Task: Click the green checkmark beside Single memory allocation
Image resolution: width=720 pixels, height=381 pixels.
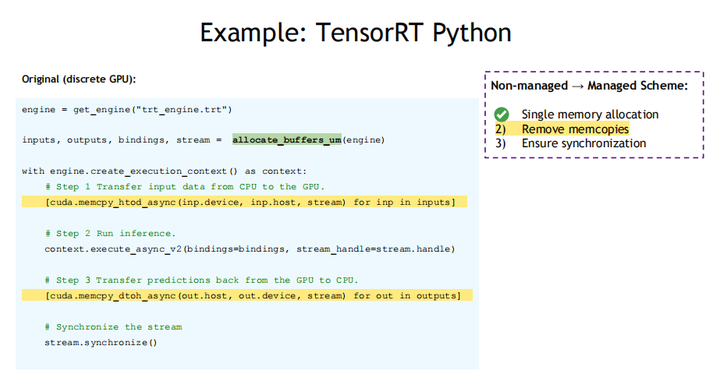Action: point(501,114)
